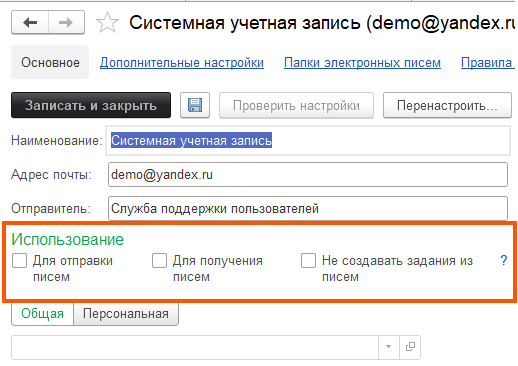Open Дополнительные настройки link
The height and width of the screenshot is (366, 518).
coord(182,63)
